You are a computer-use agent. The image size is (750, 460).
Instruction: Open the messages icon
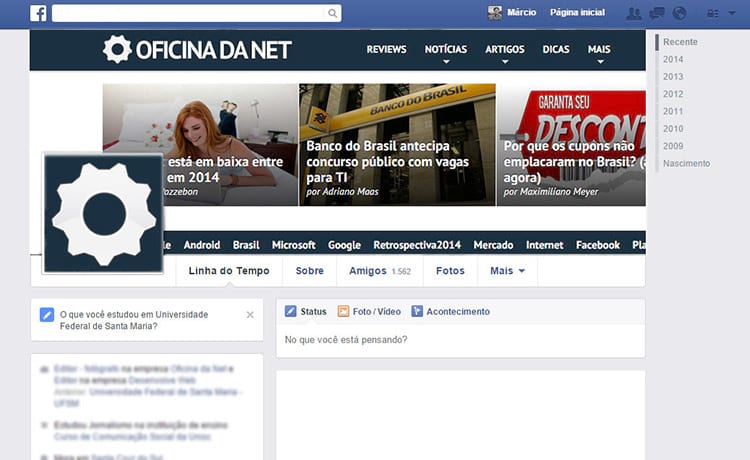(657, 13)
